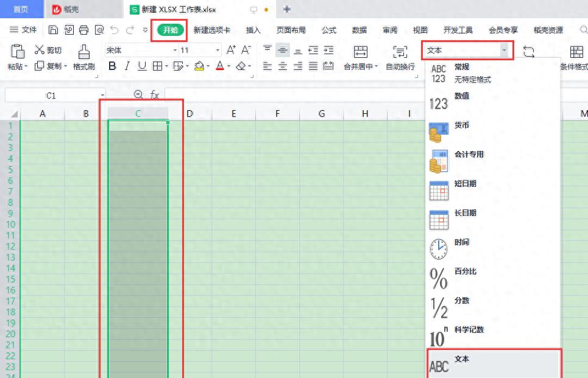Screen dimensions: 588x378
Task: Click the distributed alignment icon
Action: [x=328, y=66]
